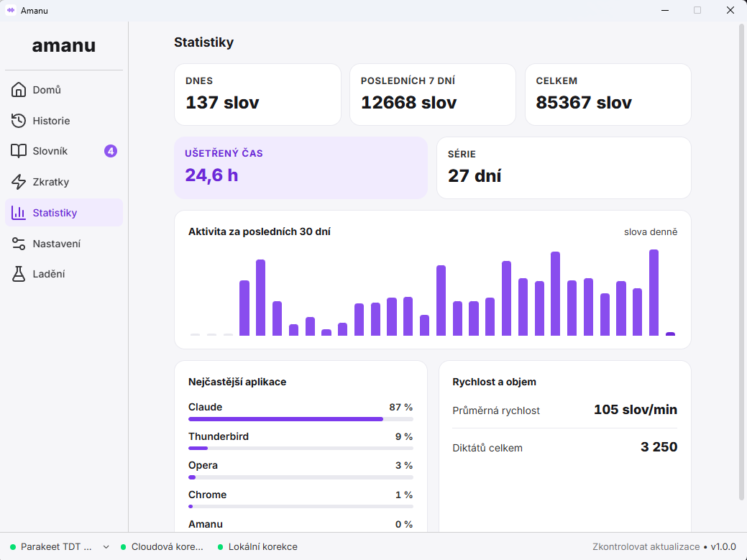This screenshot has height=560, width=747.
Task: Click the DNES 137 slov card
Action: click(x=257, y=94)
